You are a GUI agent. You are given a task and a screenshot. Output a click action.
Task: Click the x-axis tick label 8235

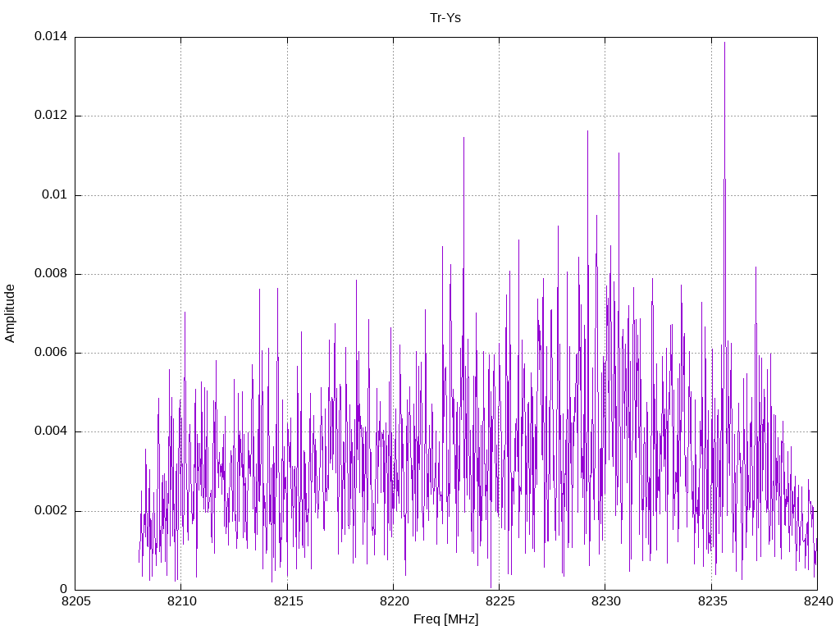[x=713, y=601]
